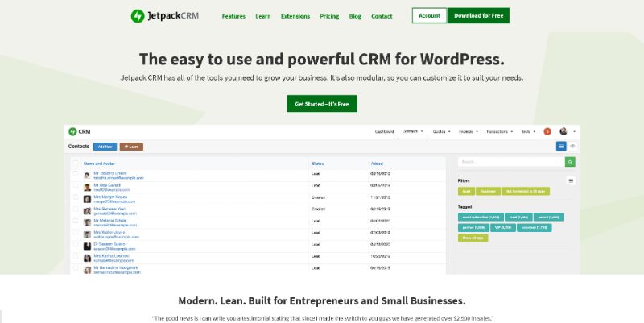This screenshot has width=644, height=323.
Task: Click the Show all tags button
Action: coord(473,238)
